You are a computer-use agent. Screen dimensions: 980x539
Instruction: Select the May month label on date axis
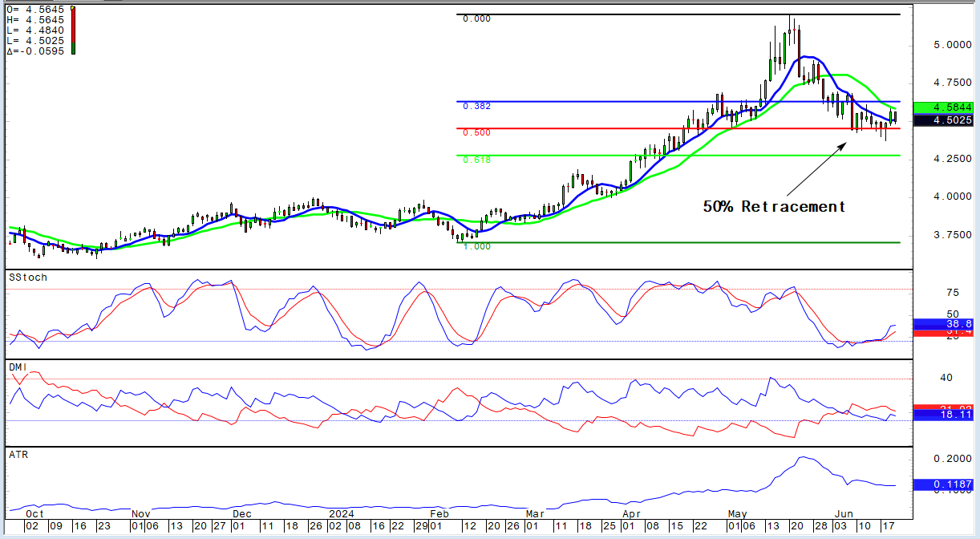point(738,513)
